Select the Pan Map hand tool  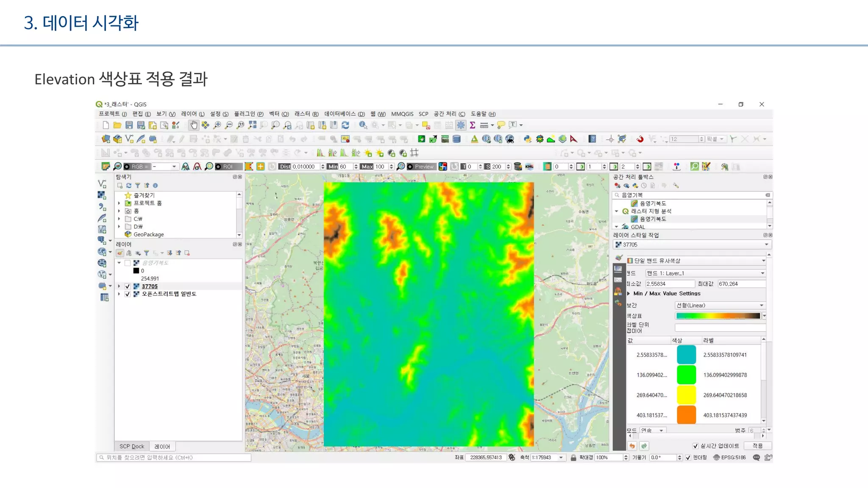194,125
